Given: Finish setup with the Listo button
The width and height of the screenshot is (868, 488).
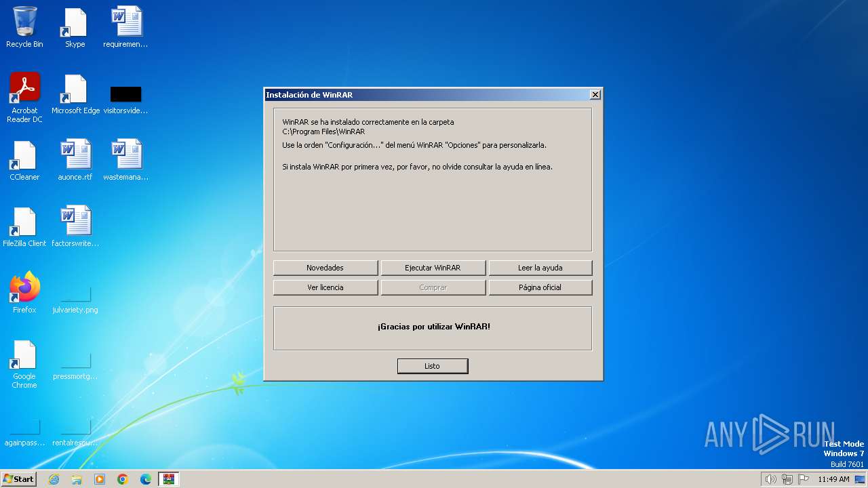Looking at the screenshot, I should pos(433,366).
